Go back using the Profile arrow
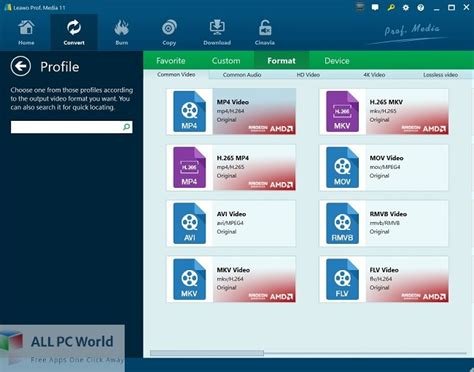The width and height of the screenshot is (474, 372). pos(21,66)
